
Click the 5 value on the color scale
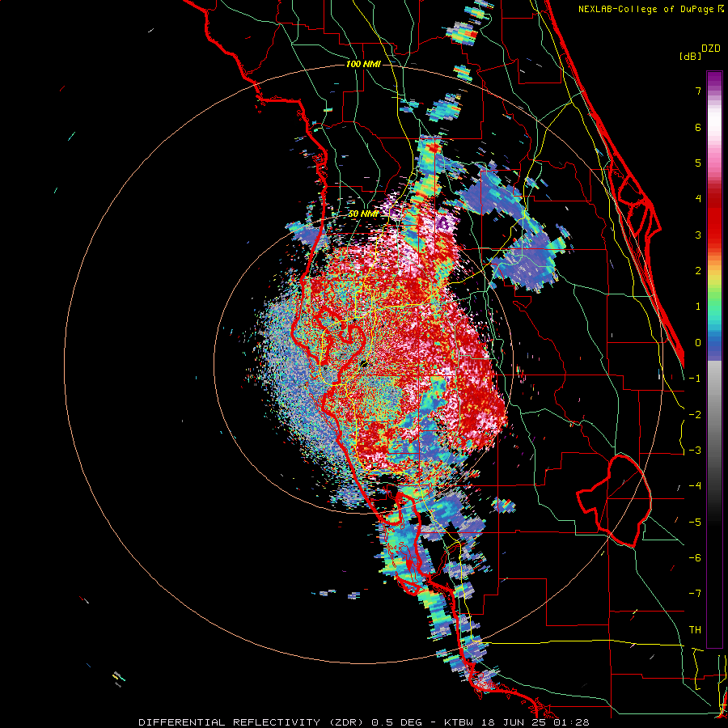(698, 163)
